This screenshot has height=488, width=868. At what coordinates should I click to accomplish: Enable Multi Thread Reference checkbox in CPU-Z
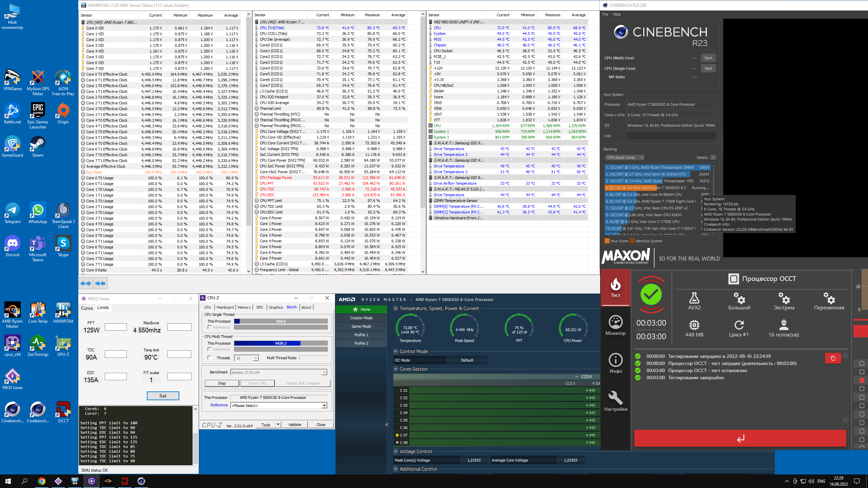point(210,349)
